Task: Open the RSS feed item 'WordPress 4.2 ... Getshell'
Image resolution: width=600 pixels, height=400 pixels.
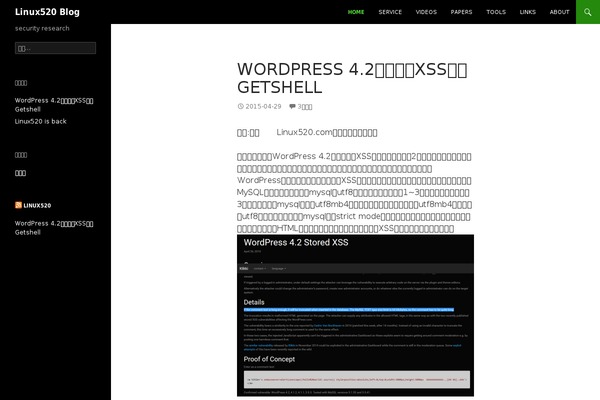Action: pos(54,228)
